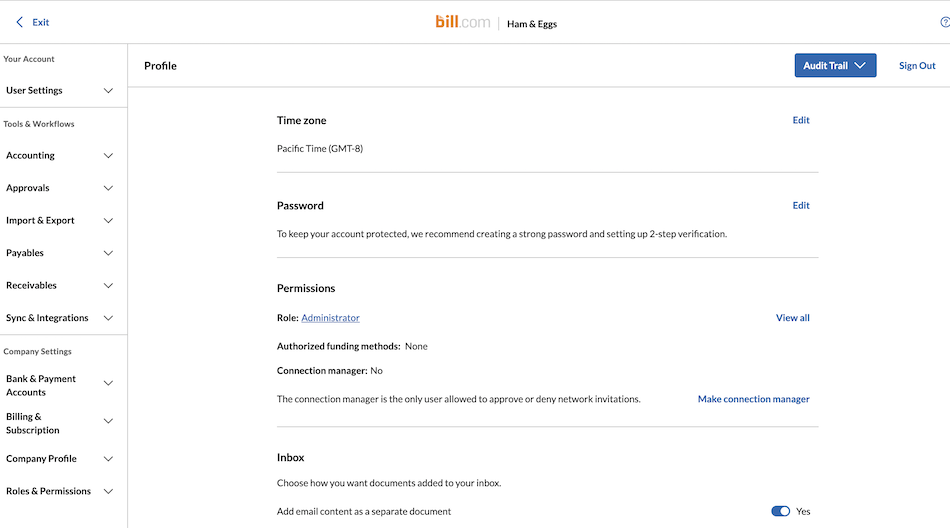Open the Receivables sidebar item
Screen dimensions: 950x528
[x=32, y=286]
